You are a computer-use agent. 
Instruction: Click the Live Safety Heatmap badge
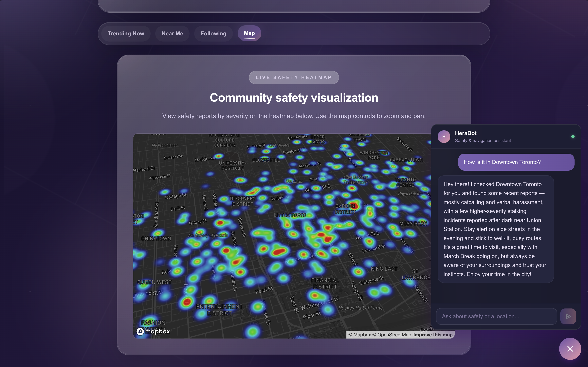(294, 78)
